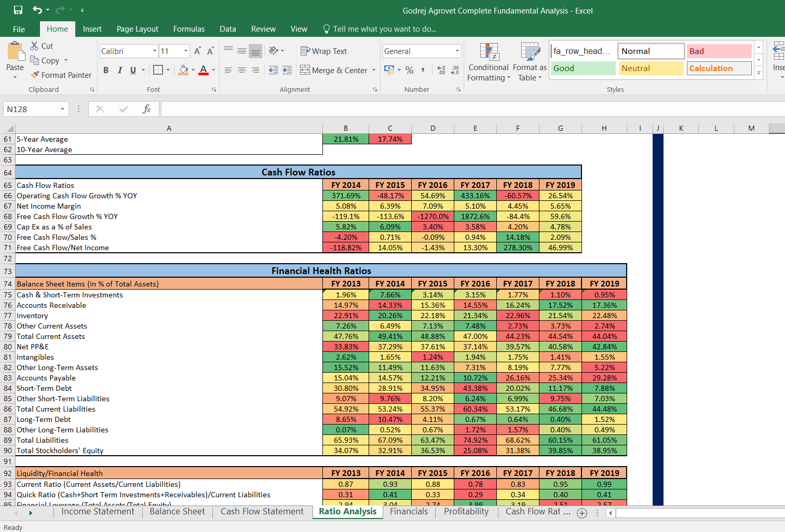Select row 75 header
This screenshot has width=785, height=532.
click(x=7, y=295)
